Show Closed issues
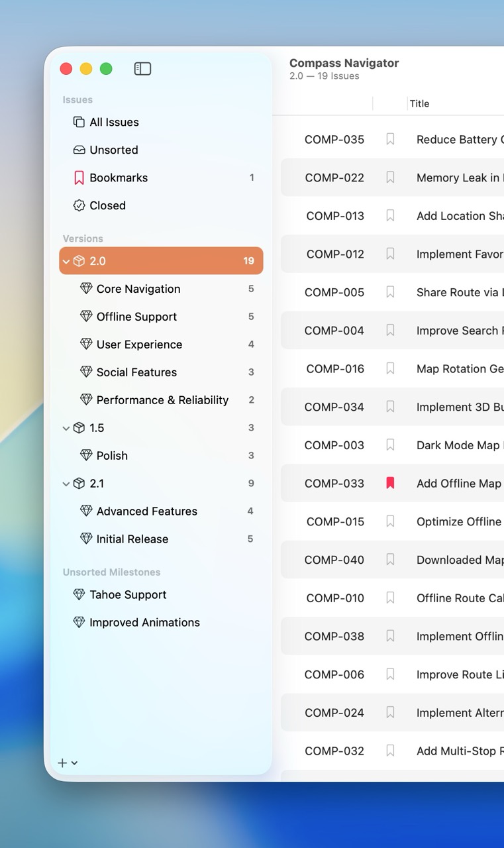 [x=161, y=205]
